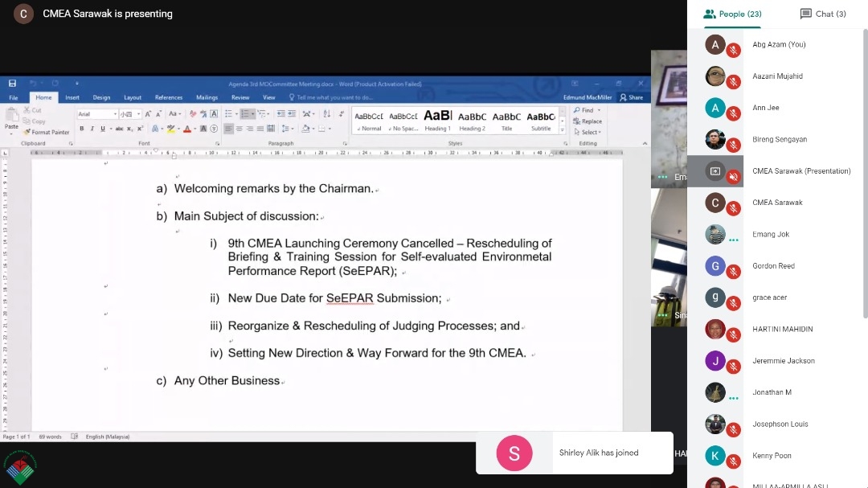The height and width of the screenshot is (488, 868).
Task: Open the Select dropdown in Editing group
Action: pos(588,133)
